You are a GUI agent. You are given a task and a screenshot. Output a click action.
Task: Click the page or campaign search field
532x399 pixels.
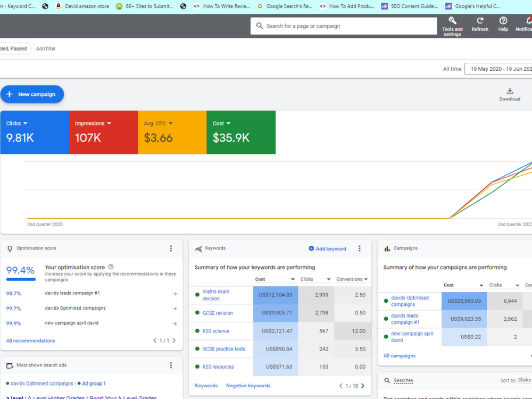pos(343,26)
